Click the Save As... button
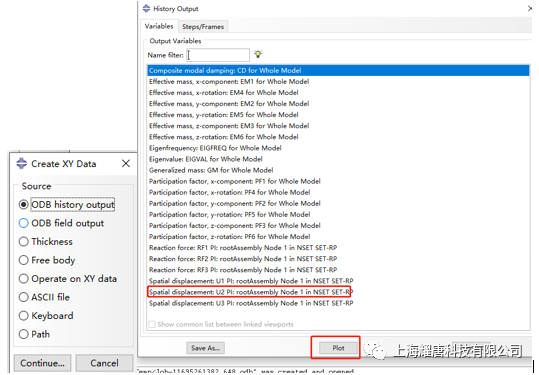This screenshot has height=375, width=539. [206, 348]
